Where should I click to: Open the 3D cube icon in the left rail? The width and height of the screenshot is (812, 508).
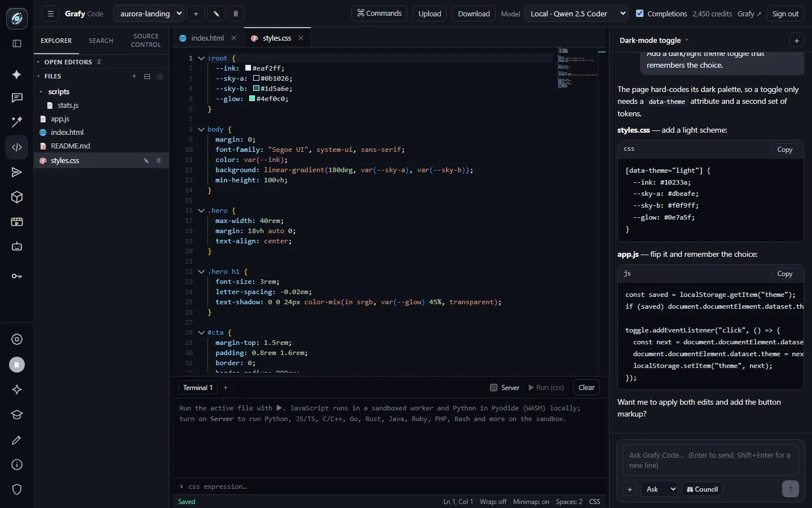(17, 197)
